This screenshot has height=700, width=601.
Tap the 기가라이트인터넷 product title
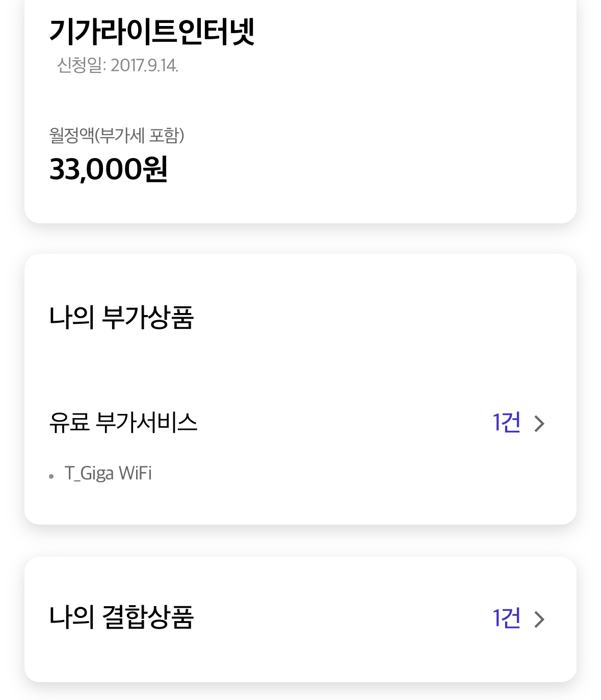[152, 32]
